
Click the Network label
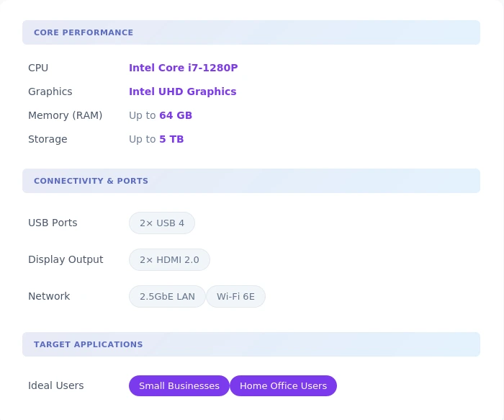click(x=49, y=296)
